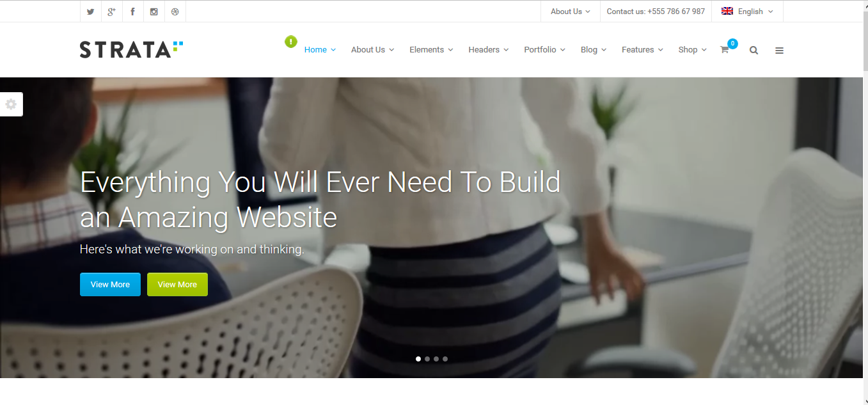This screenshot has height=405, width=868.
Task: Click the green exclamation badge near Home
Action: pyautogui.click(x=291, y=42)
